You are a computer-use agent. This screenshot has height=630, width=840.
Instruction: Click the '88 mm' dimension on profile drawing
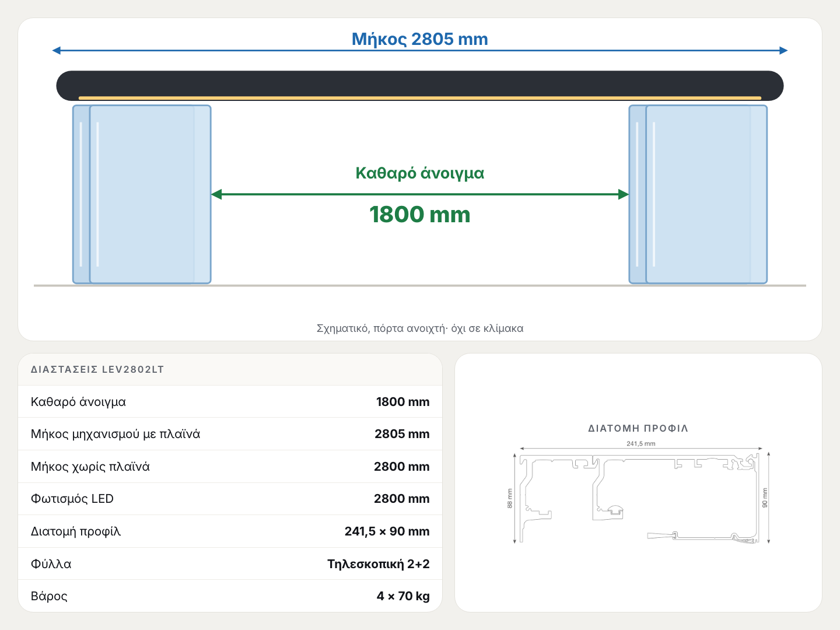(x=509, y=498)
